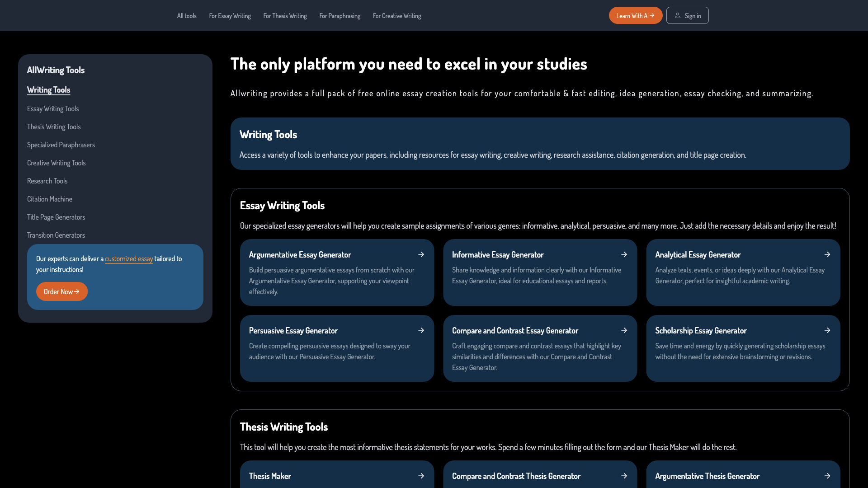Click the Compare and Contrast Thesis Generator arrow
This screenshot has height=488, width=868.
coord(623,475)
